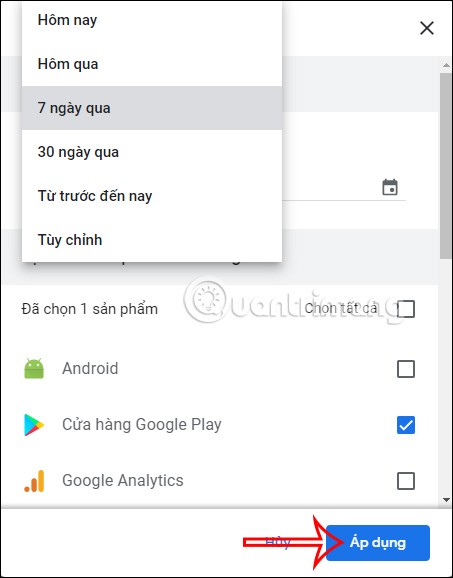Click the blue Áp dụng button

378,543
